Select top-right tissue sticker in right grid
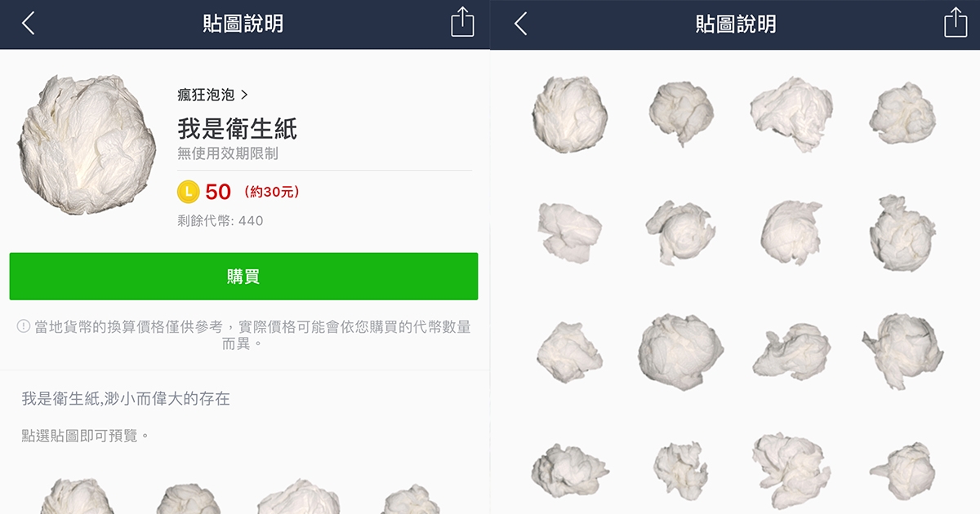980x514 pixels. pyautogui.click(x=902, y=113)
